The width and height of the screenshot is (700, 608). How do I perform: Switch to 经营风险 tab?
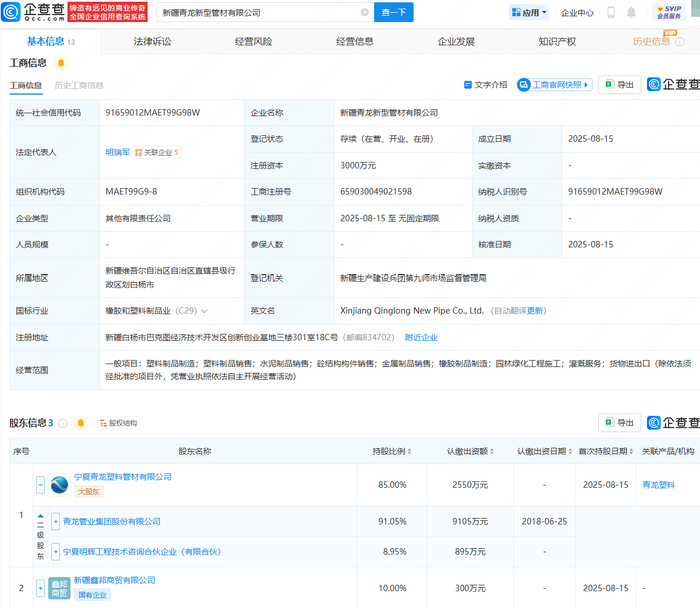[253, 42]
